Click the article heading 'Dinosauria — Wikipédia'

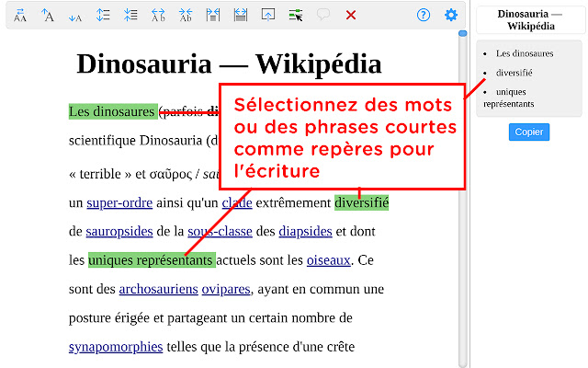click(229, 63)
